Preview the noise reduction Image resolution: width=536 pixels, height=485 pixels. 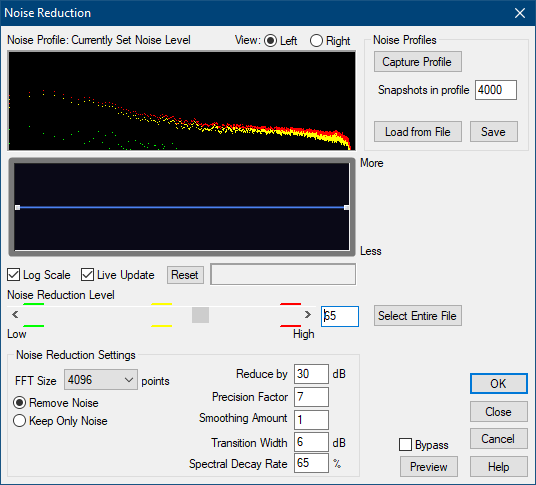pyautogui.click(x=429, y=467)
